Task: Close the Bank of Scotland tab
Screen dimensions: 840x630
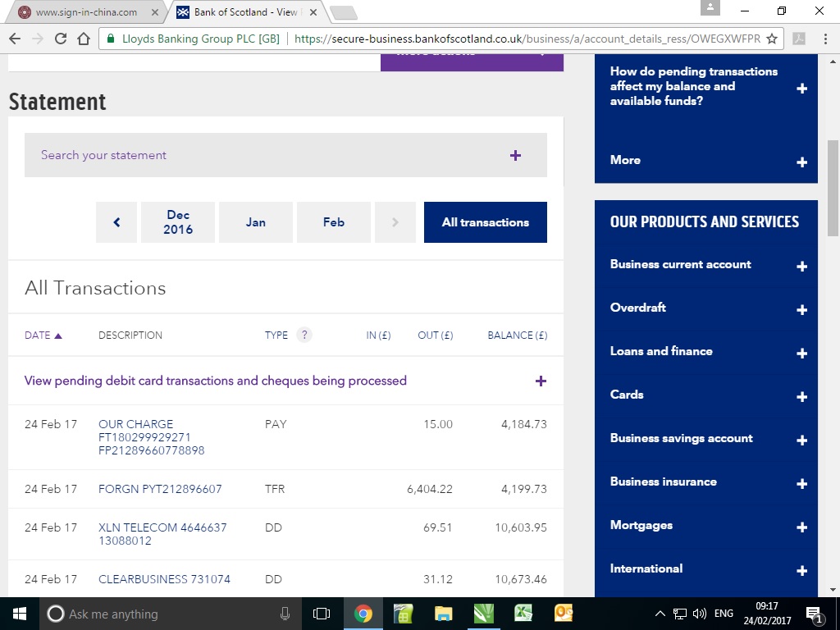Action: tap(313, 12)
